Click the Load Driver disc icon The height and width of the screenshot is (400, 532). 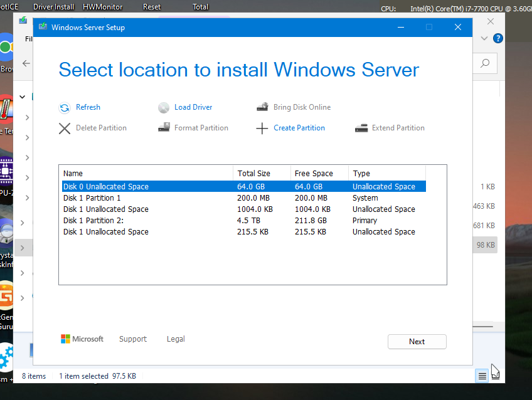point(164,108)
